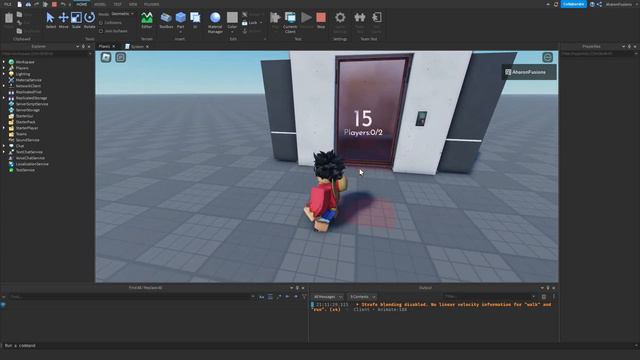Open the All Contexts filter dropdown
This screenshot has width=640, height=360.
362,297
